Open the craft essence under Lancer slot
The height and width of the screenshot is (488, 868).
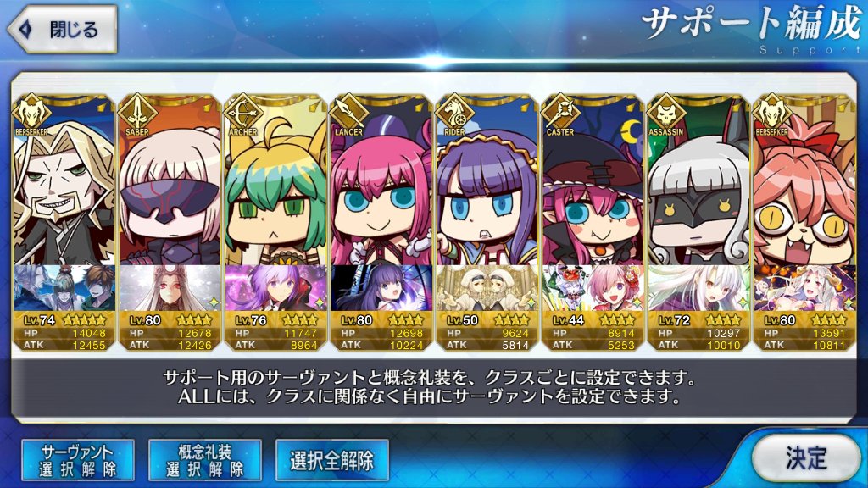coord(381,288)
